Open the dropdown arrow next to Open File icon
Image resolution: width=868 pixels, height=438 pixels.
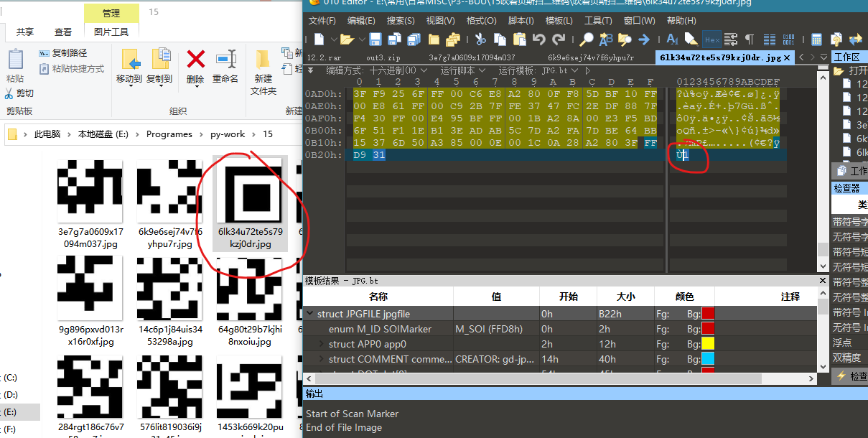tap(361, 39)
